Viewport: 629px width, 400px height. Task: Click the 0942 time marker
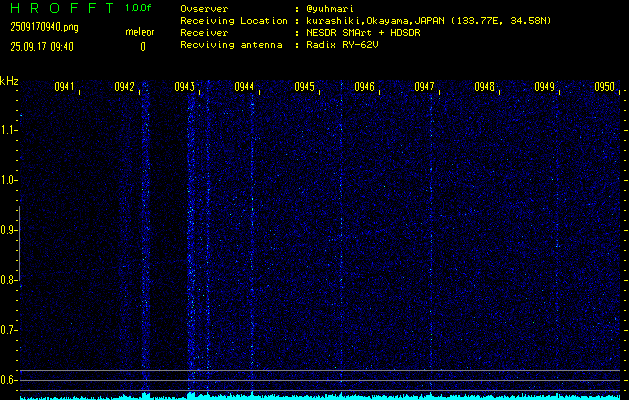[124, 87]
